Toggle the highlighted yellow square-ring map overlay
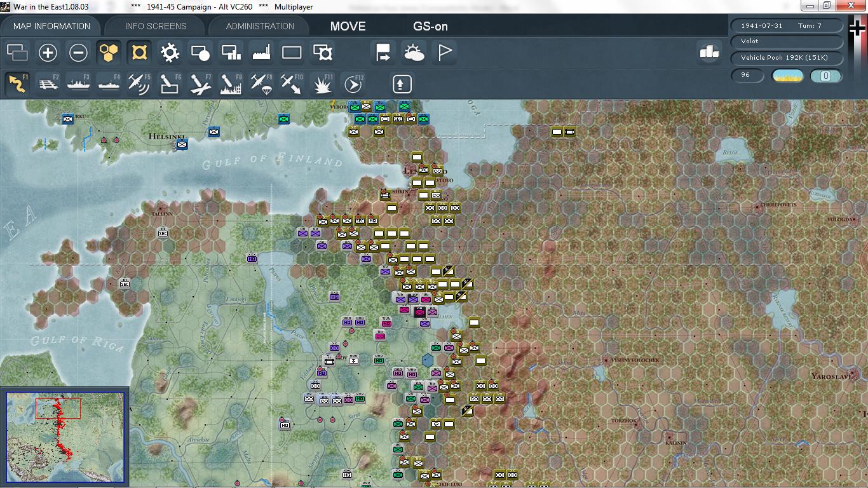 coord(139,52)
